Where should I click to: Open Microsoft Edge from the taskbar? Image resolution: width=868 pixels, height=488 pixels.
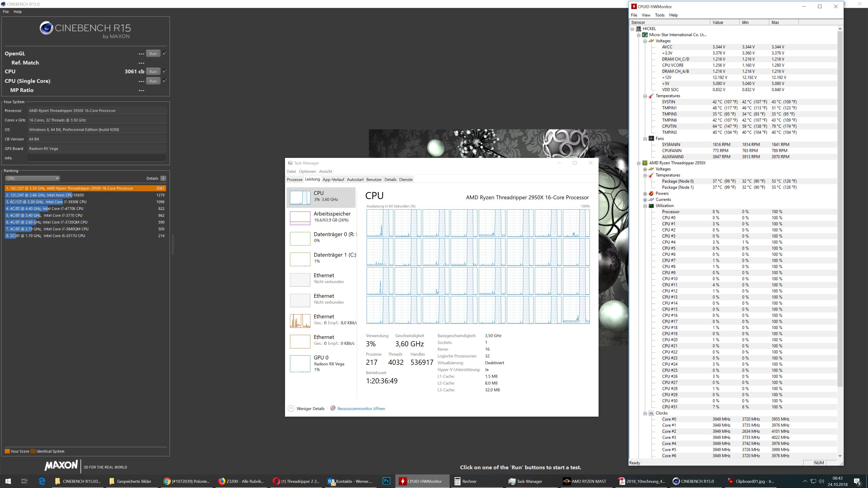[x=42, y=481]
